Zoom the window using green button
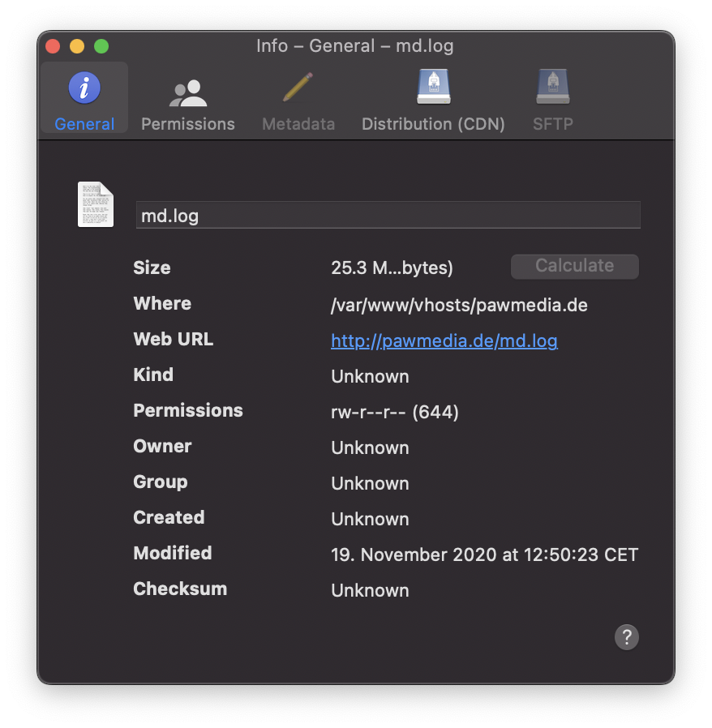 (x=101, y=46)
